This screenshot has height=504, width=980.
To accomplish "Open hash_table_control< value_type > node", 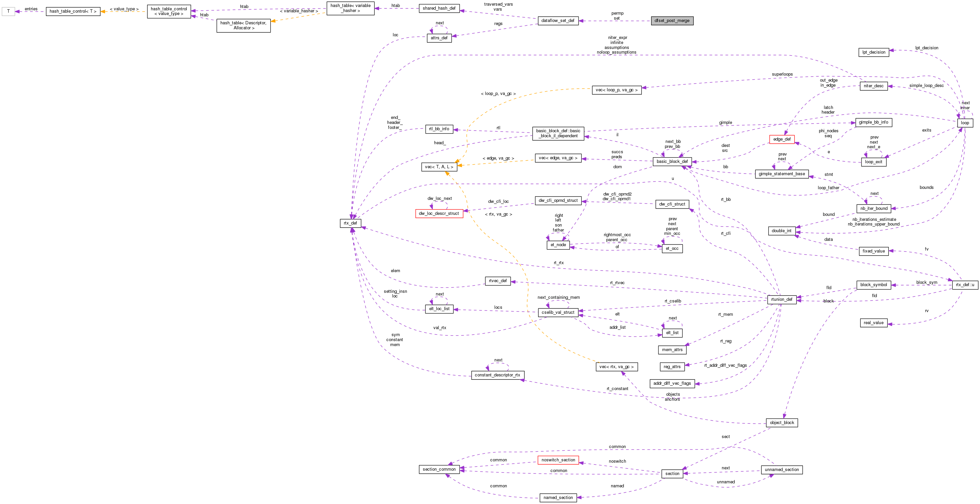I will pos(169,11).
